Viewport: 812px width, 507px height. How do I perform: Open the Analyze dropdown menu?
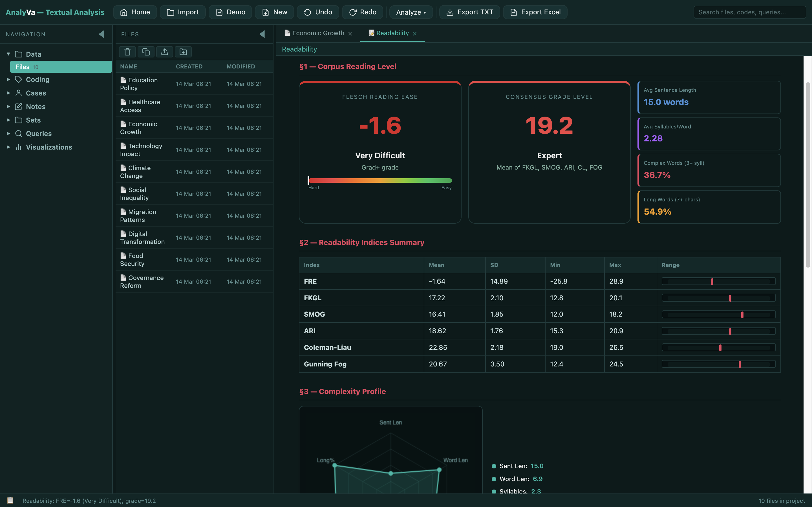tap(411, 12)
